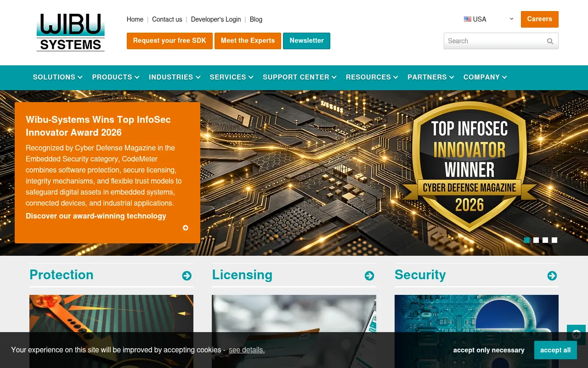
Task: Expand the Services menu
Action: coord(232,77)
